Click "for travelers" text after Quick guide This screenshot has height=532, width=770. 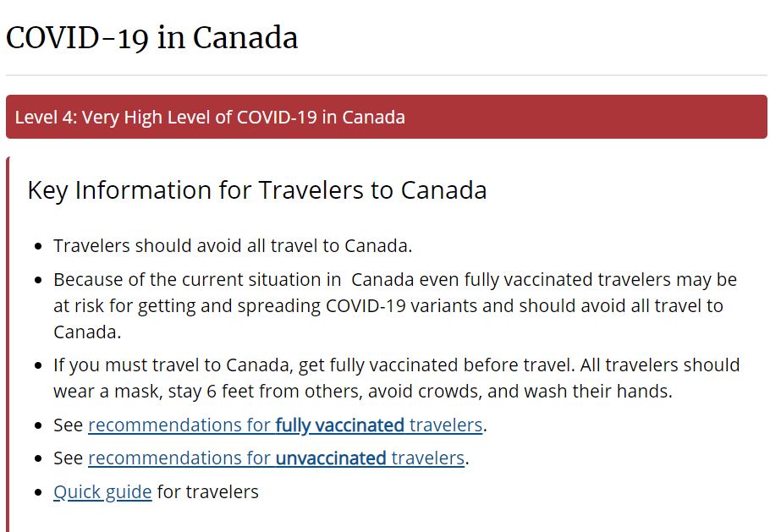[x=208, y=491]
